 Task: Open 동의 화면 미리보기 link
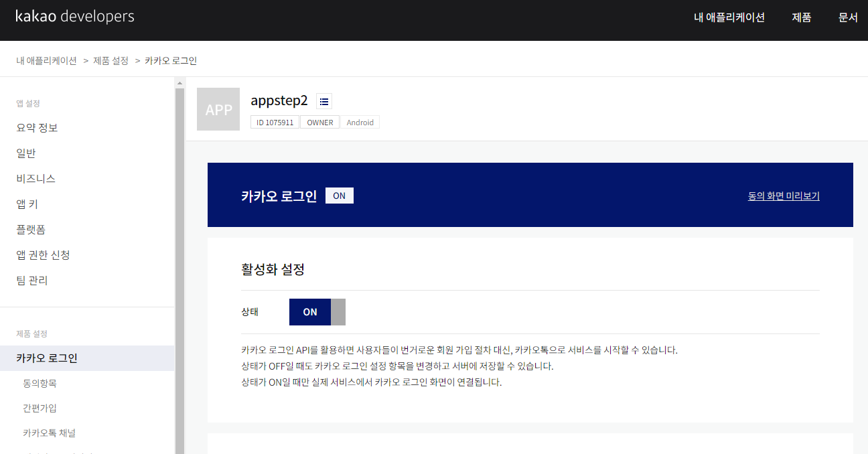[784, 196]
